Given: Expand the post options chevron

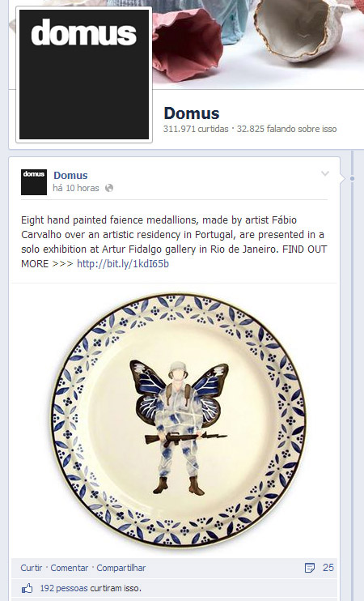Looking at the screenshot, I should pyautogui.click(x=325, y=173).
